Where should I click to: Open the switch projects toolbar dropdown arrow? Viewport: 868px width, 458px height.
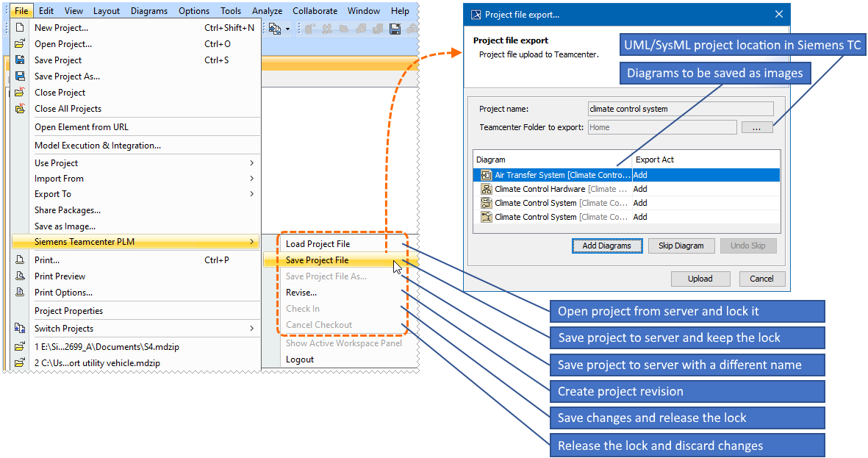(287, 29)
